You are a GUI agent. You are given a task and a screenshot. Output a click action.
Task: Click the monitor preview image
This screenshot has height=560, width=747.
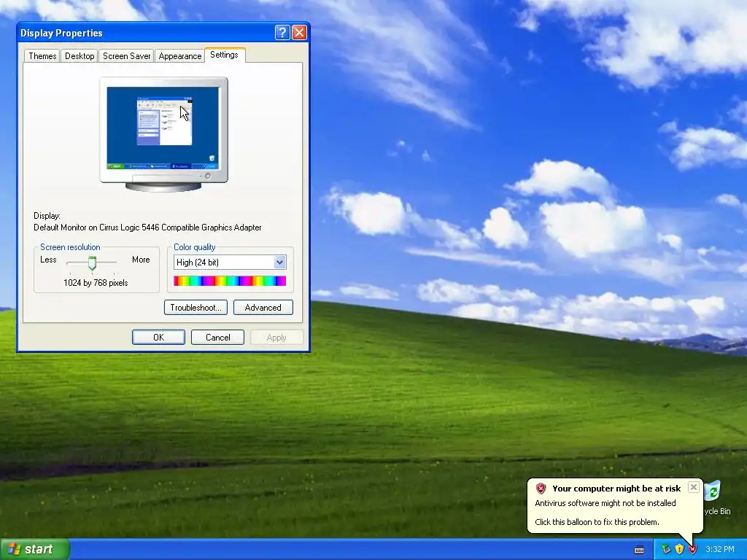coord(163,134)
